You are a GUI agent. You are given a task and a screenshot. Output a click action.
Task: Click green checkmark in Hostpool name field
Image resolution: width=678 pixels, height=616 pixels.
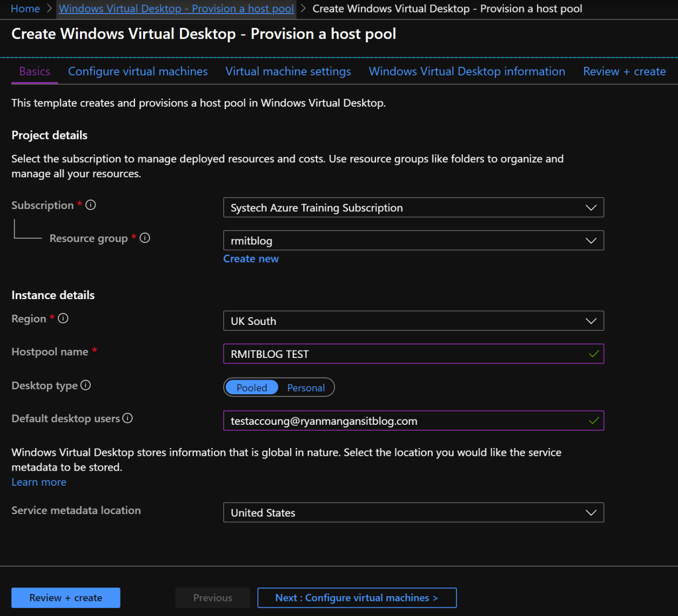point(594,354)
